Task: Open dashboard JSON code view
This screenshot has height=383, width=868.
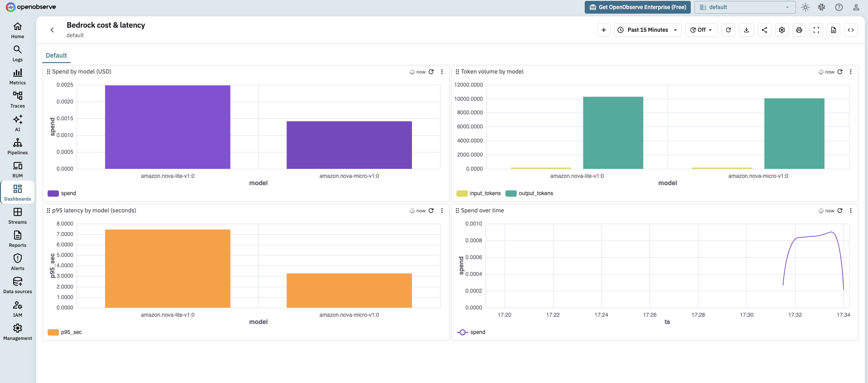Action: point(851,30)
